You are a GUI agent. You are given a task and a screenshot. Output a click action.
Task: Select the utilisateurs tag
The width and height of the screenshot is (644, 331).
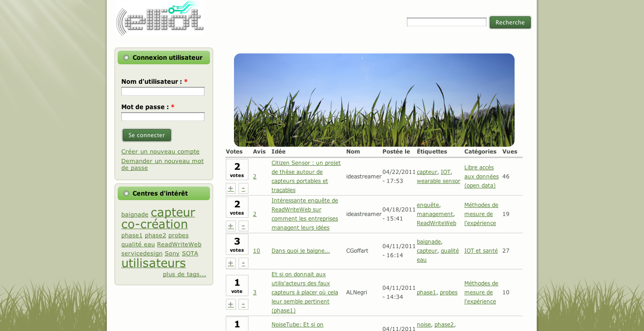153,263
